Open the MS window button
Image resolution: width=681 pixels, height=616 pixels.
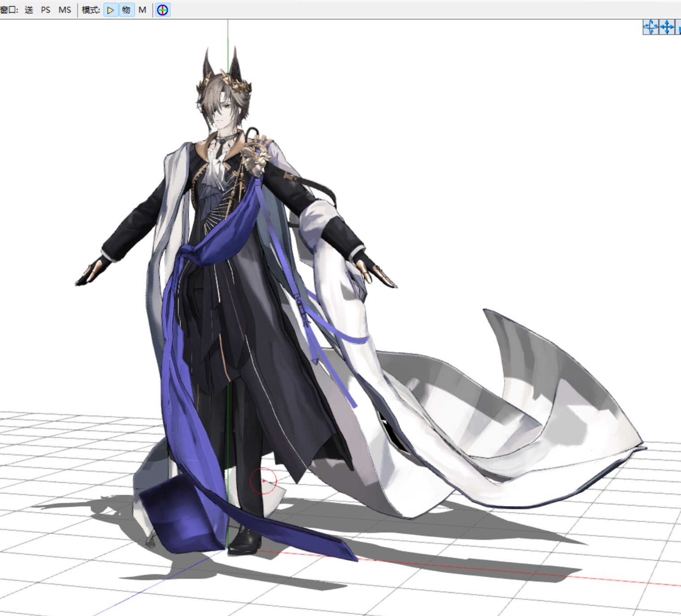65,10
